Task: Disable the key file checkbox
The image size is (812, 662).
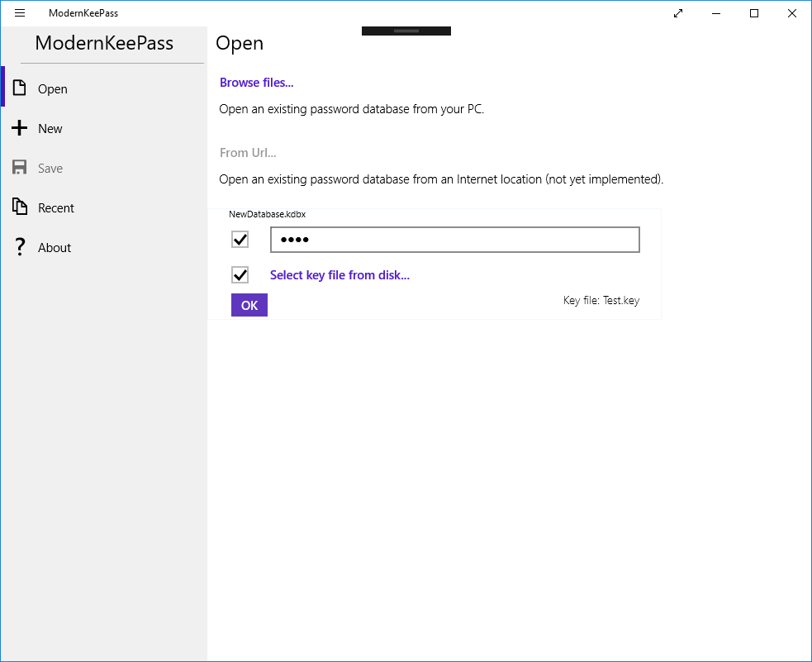Action: click(x=240, y=275)
